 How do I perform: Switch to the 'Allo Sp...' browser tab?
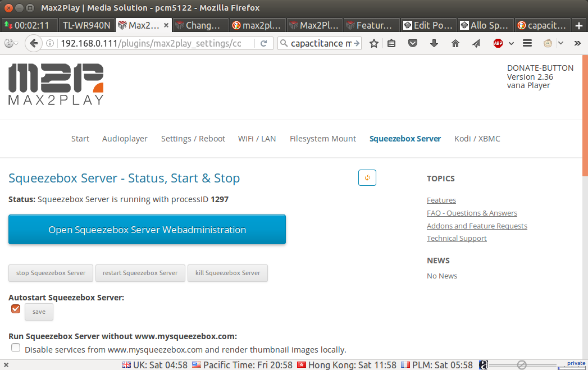pyautogui.click(x=486, y=25)
